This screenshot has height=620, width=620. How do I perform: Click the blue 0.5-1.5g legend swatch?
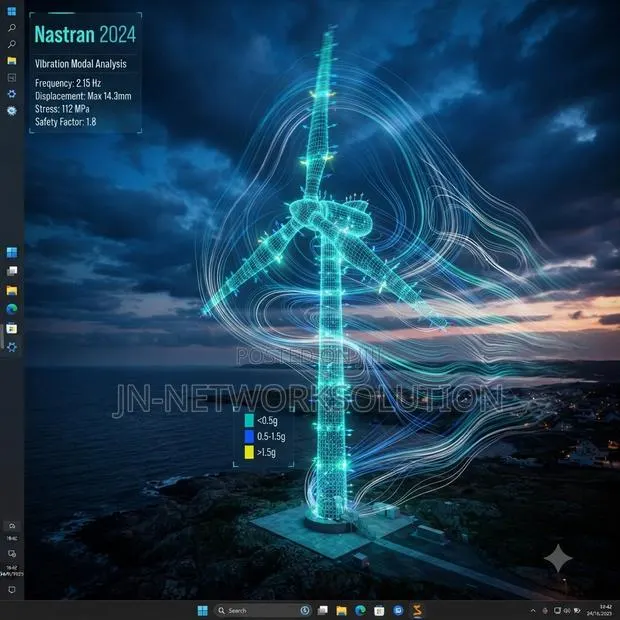249,436
